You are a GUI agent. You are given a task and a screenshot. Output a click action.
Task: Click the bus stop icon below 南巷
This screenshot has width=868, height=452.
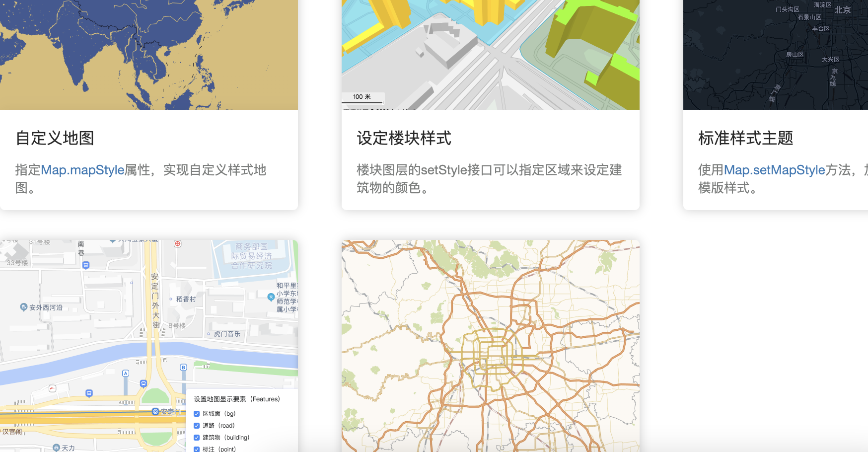point(86,265)
